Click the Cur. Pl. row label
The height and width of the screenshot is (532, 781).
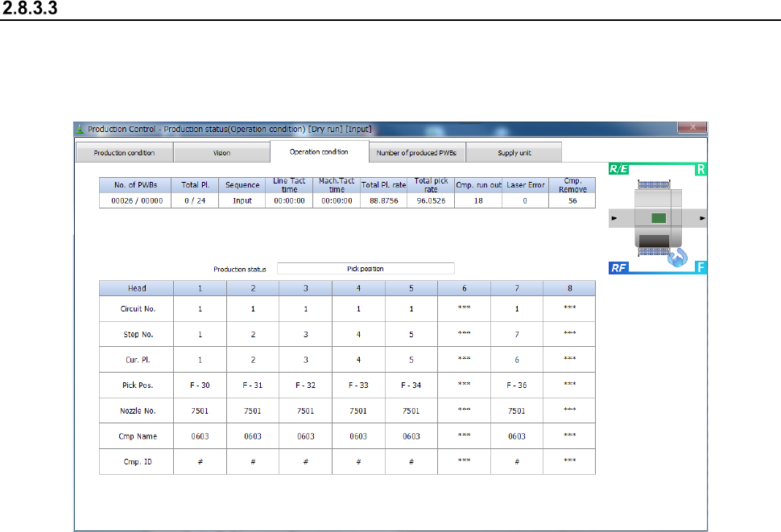pos(138,360)
